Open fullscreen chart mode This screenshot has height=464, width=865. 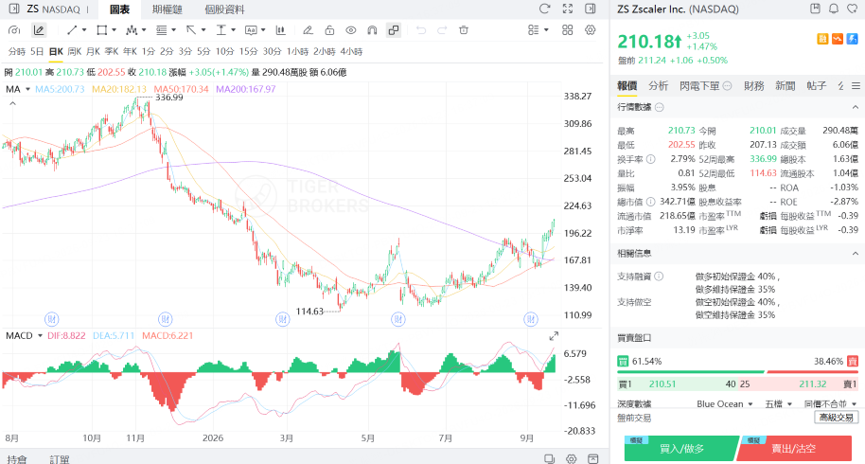[568, 9]
